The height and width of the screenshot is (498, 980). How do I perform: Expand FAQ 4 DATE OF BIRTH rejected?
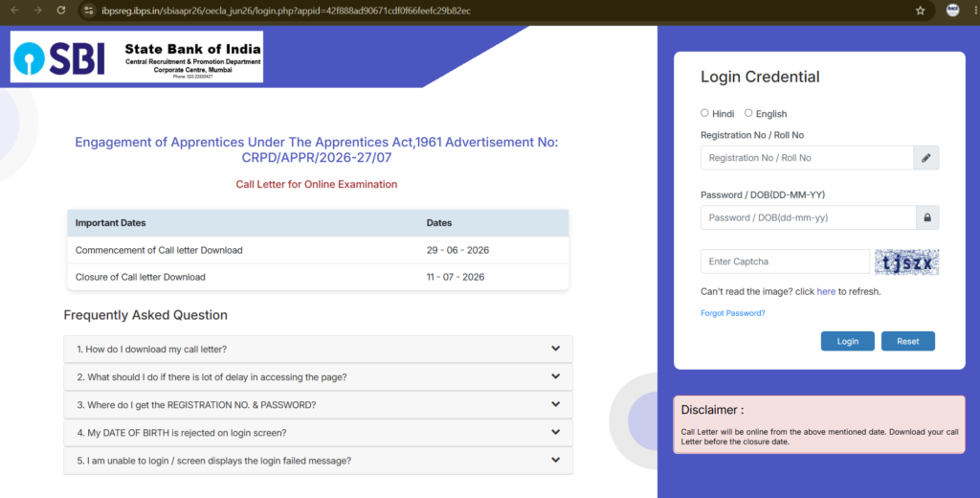[318, 432]
